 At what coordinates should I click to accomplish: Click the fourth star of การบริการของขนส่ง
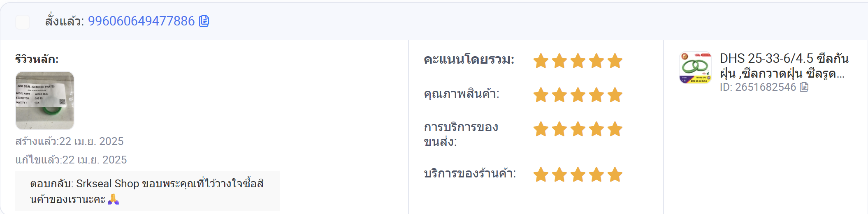tap(596, 129)
